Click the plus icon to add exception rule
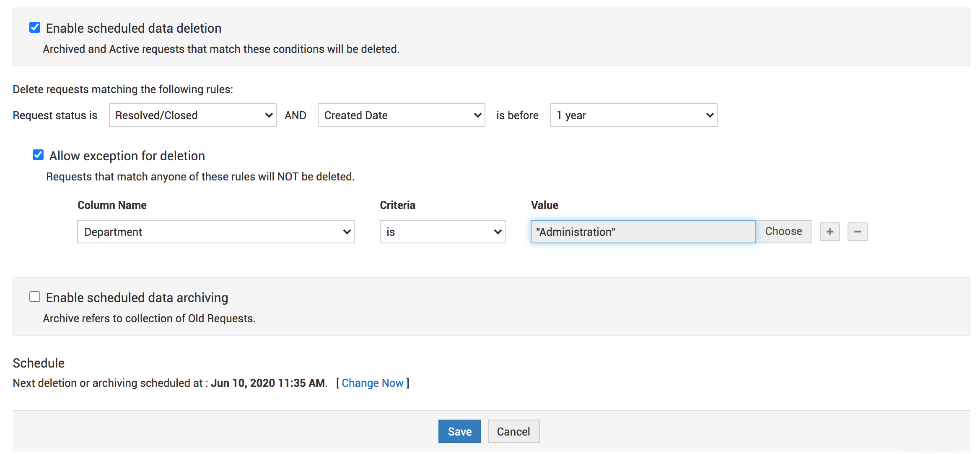Image resolution: width=980 pixels, height=454 pixels. click(830, 232)
